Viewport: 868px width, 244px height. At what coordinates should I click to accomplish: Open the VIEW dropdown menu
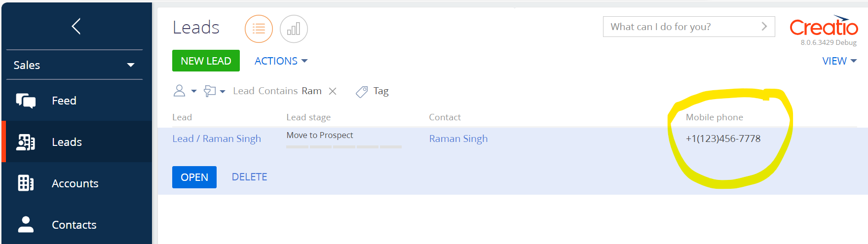click(x=839, y=61)
